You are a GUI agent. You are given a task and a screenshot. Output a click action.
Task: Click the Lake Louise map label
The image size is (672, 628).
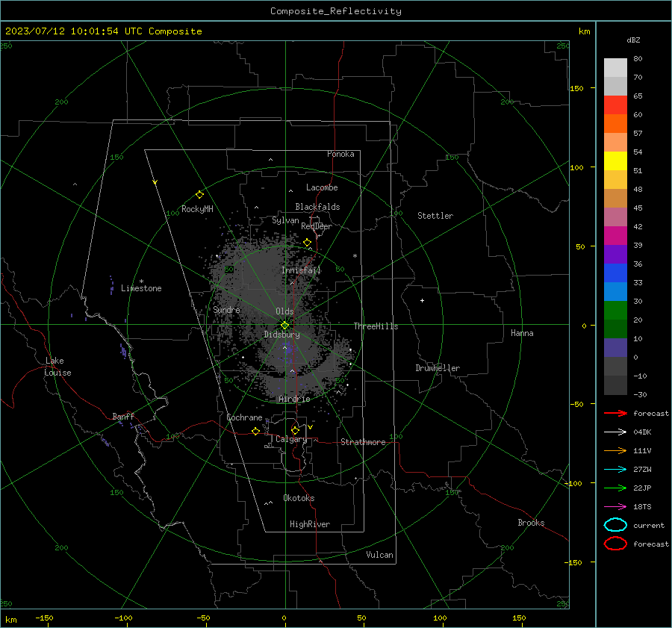57,367
